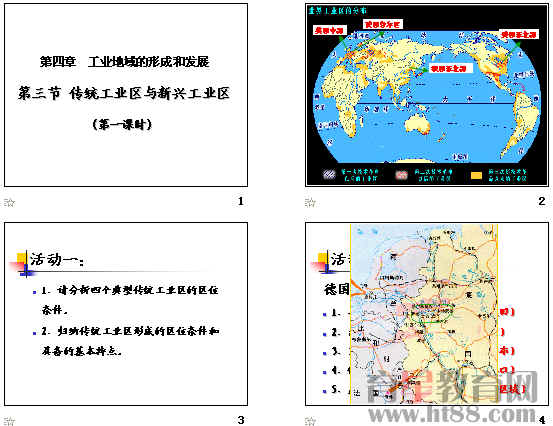Select the world map slide thumbnail
The height and width of the screenshot is (426, 553).
click(427, 95)
